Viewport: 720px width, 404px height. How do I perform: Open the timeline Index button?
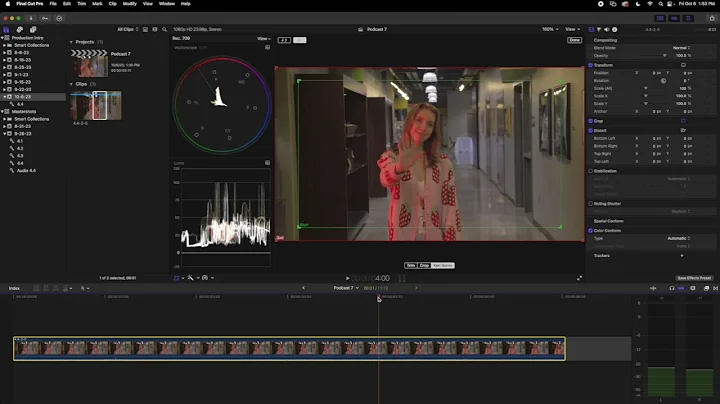tap(14, 288)
